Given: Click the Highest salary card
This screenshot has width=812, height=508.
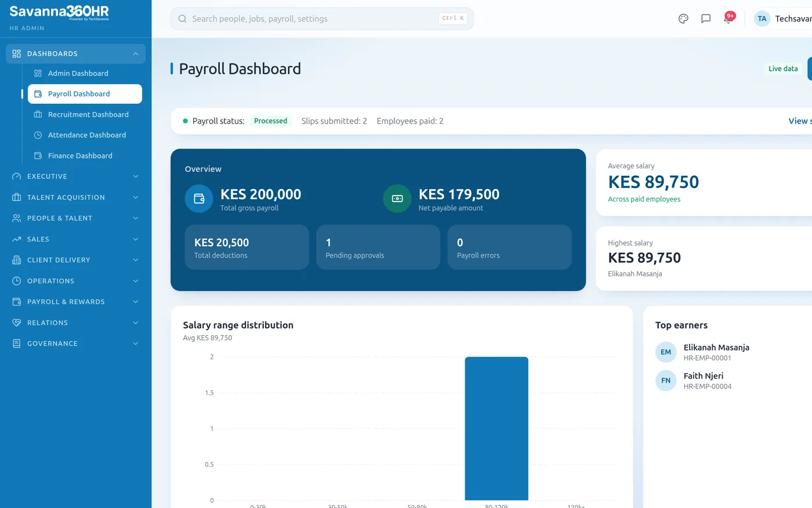Looking at the screenshot, I should [704, 258].
